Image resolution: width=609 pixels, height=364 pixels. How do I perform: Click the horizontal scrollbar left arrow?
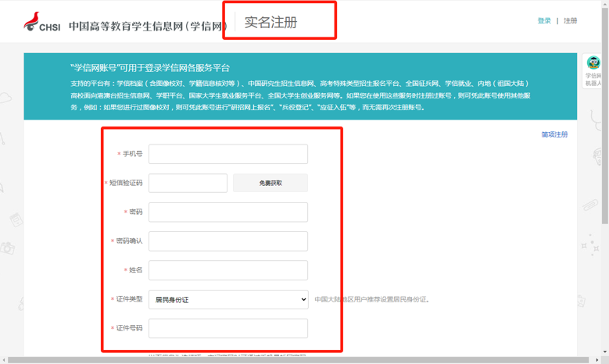4,360
